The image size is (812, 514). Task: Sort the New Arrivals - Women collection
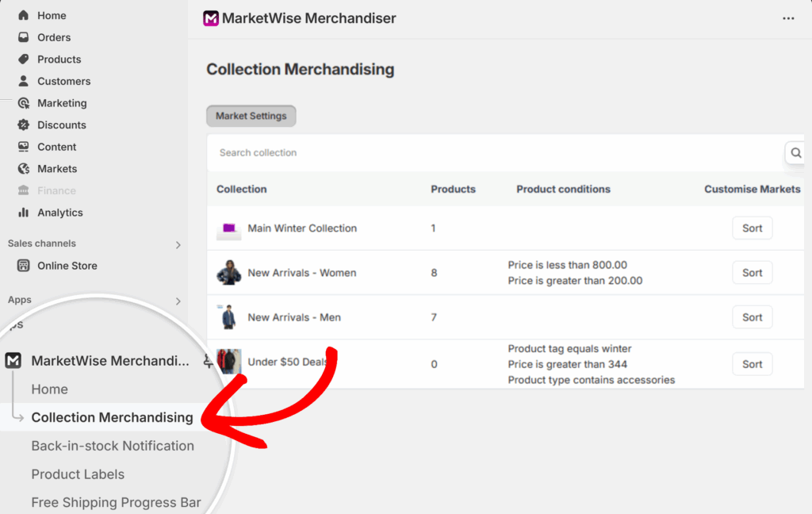(x=752, y=272)
